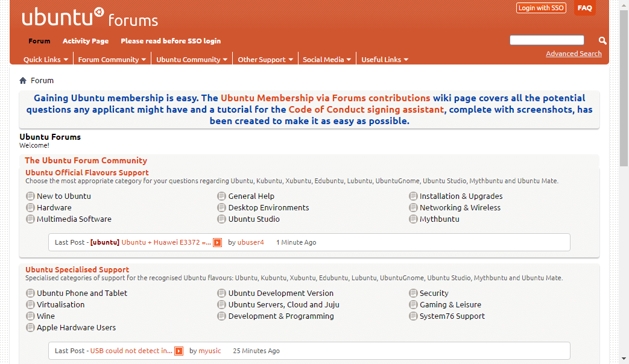Click the forum icon next to Ubuntu Servers, Cloud and Juju
Viewport: 629px width, 364px height.
point(221,305)
